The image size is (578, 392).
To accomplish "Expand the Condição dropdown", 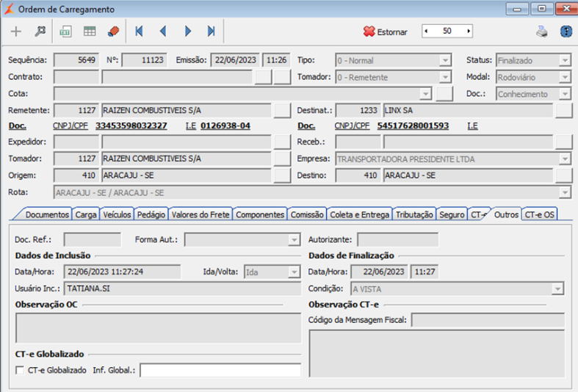I will [557, 289].
